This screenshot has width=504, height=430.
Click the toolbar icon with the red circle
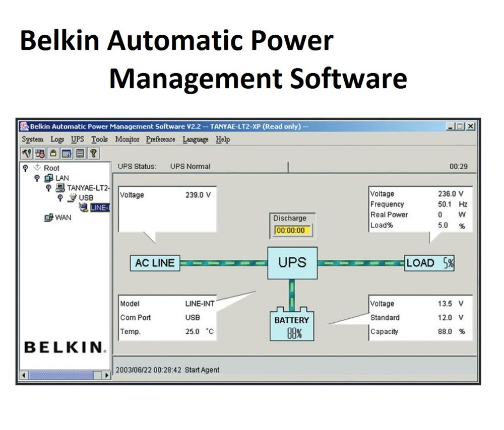(40, 153)
